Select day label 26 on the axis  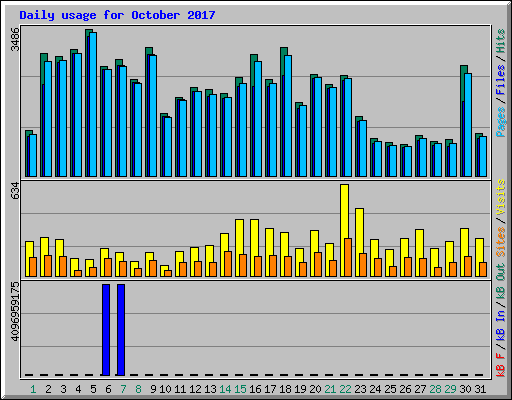[405, 389]
